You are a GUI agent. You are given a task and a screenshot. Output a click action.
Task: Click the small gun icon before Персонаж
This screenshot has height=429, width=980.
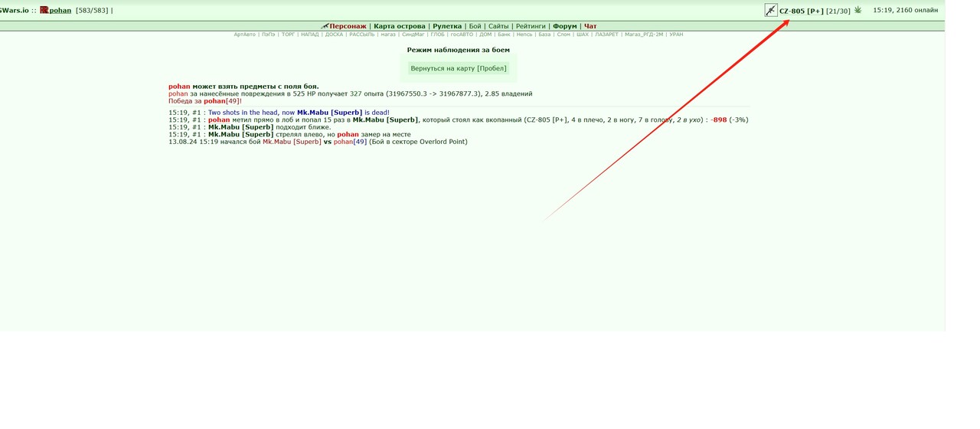(x=325, y=26)
